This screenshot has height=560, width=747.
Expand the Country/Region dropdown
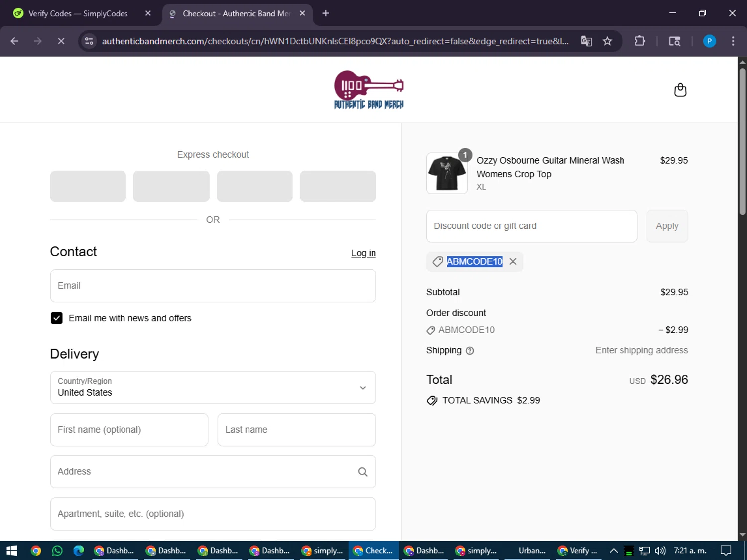(213, 388)
